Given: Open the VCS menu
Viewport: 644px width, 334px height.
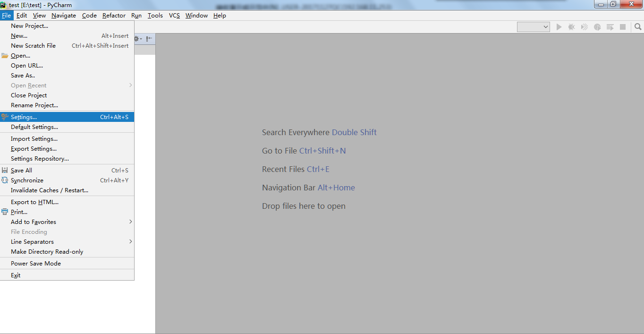Looking at the screenshot, I should click(x=174, y=16).
